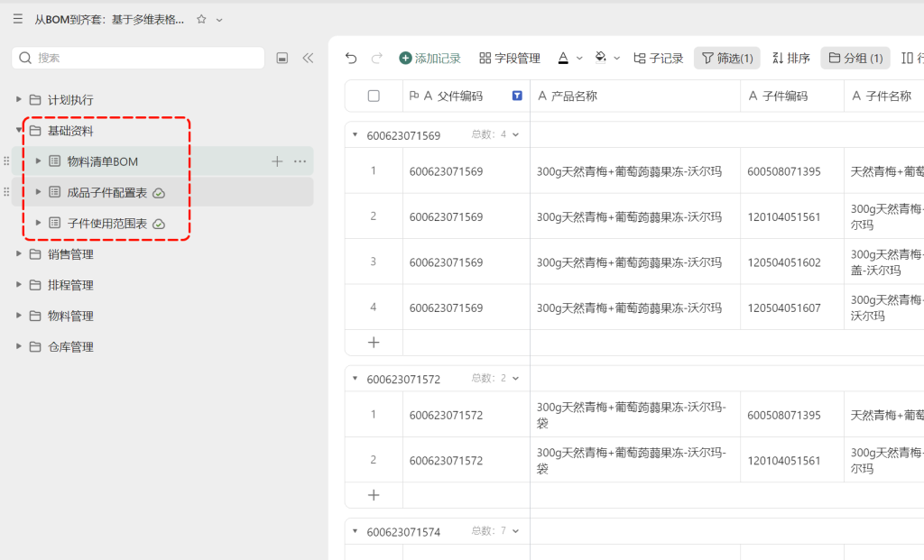
Task: Add row to group 600623071569
Action: pos(374,343)
